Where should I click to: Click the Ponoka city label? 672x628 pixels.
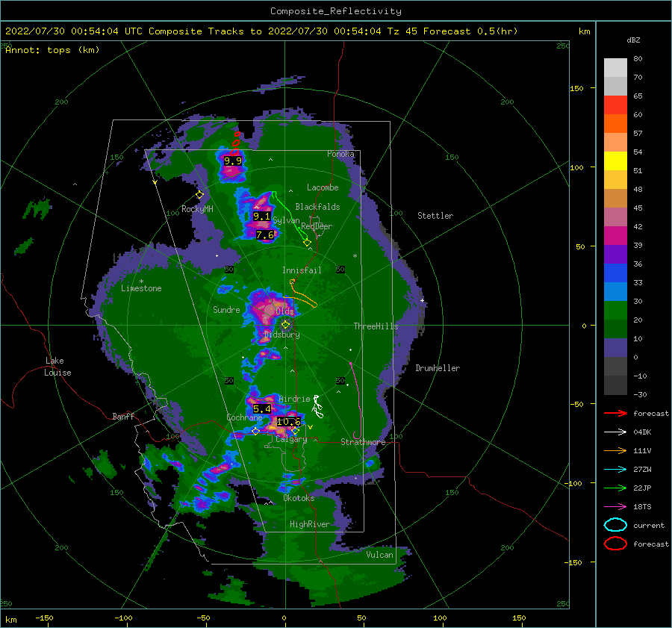[x=340, y=154]
